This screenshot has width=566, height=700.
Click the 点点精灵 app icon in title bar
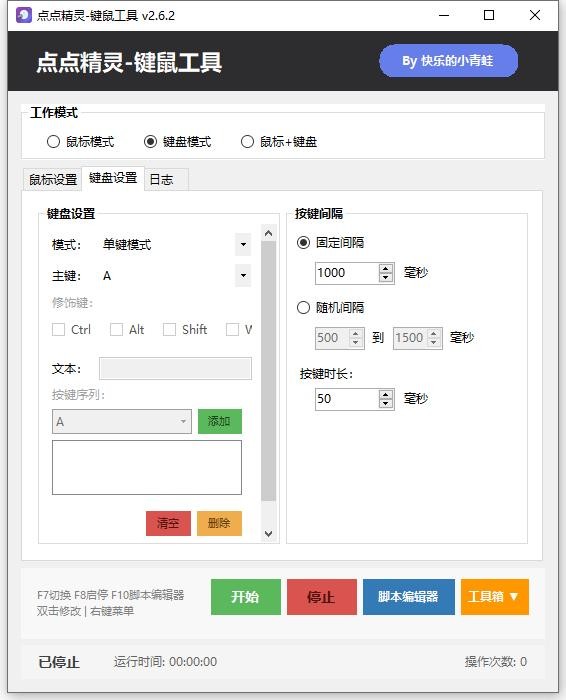[24, 15]
